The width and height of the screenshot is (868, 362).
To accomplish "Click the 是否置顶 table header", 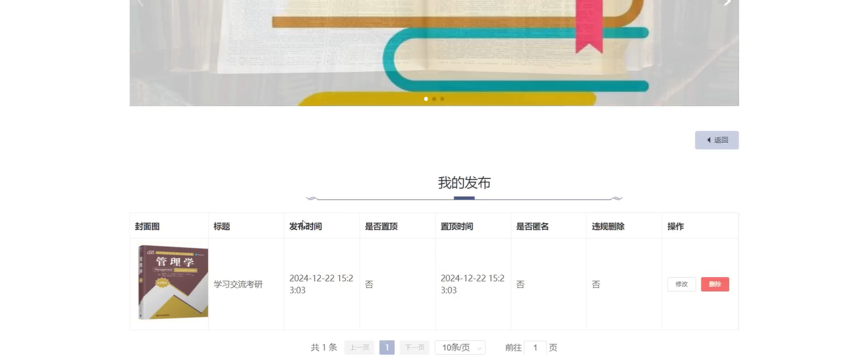I will 380,225.
